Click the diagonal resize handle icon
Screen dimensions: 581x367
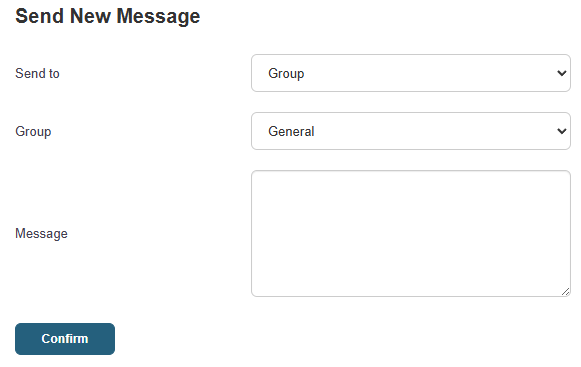click(x=565, y=292)
